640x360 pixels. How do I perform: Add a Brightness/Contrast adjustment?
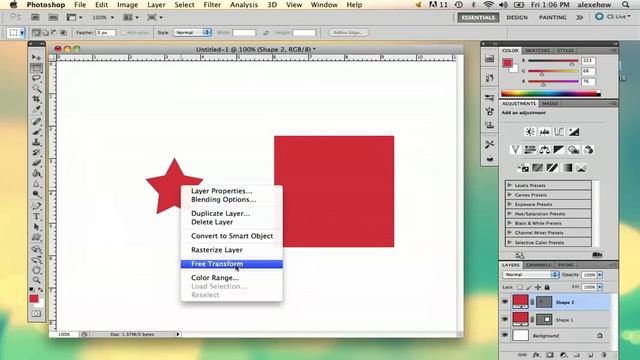[x=530, y=132]
